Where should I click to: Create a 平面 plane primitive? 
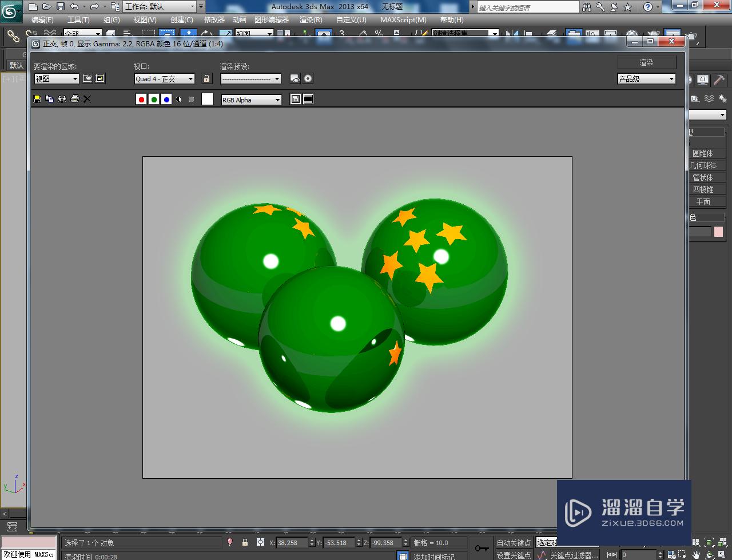coord(706,201)
